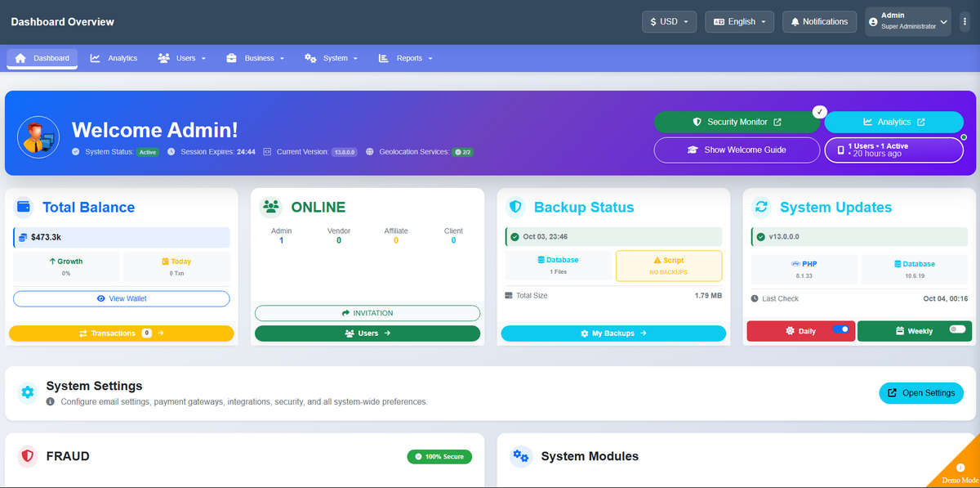The width and height of the screenshot is (980, 488).
Task: Toggle the Daily update switch
Action: pyautogui.click(x=840, y=329)
